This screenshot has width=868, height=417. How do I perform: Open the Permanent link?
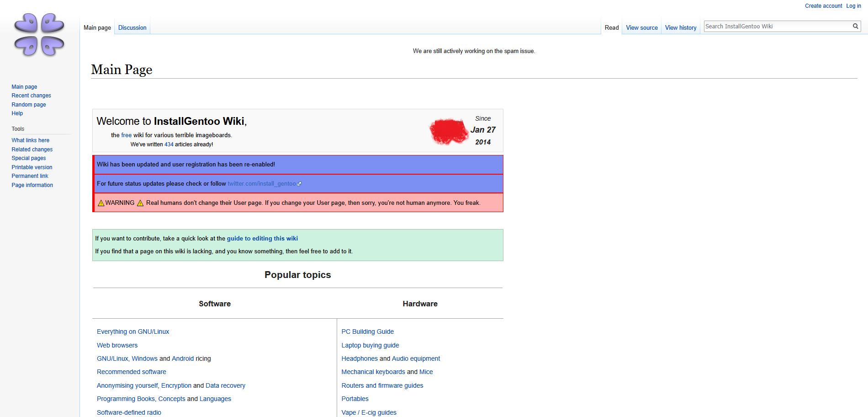pyautogui.click(x=30, y=176)
